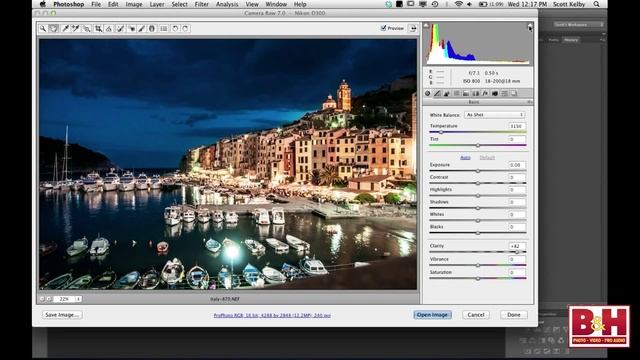Viewport: 640px width, 360px height.
Task: Select the Crop tool
Action: coord(98,29)
